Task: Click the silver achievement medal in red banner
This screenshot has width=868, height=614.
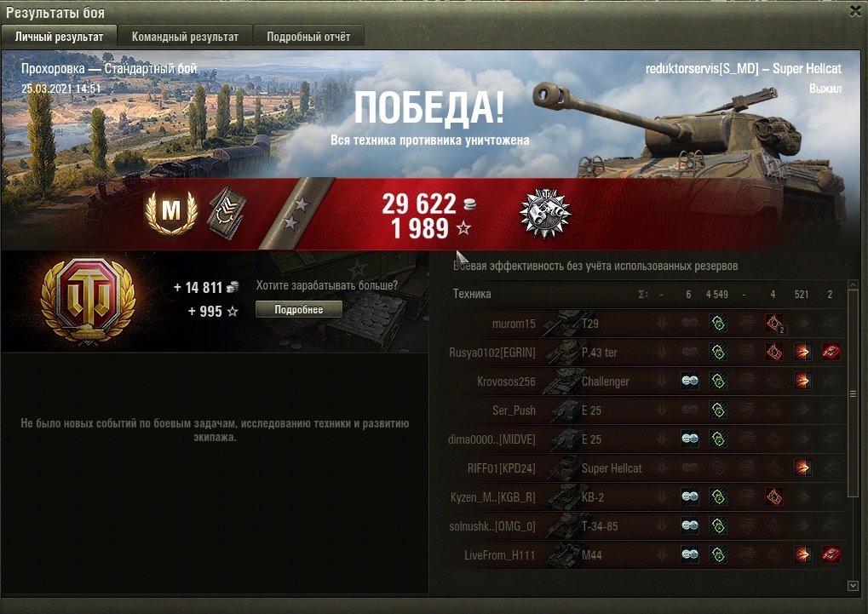Action: click(544, 213)
